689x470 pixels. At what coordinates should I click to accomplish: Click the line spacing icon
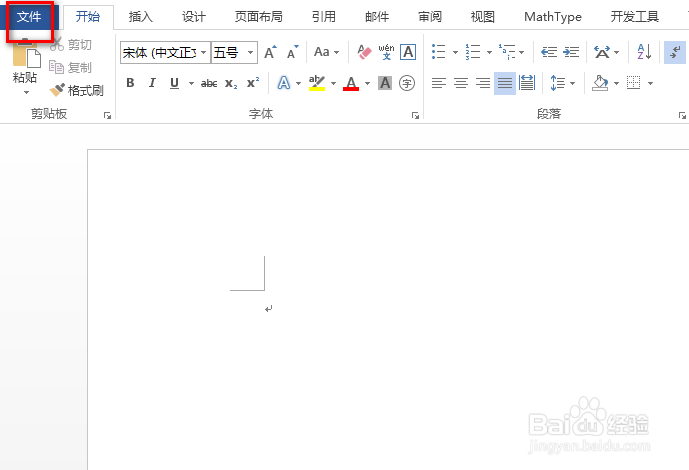tap(558, 83)
